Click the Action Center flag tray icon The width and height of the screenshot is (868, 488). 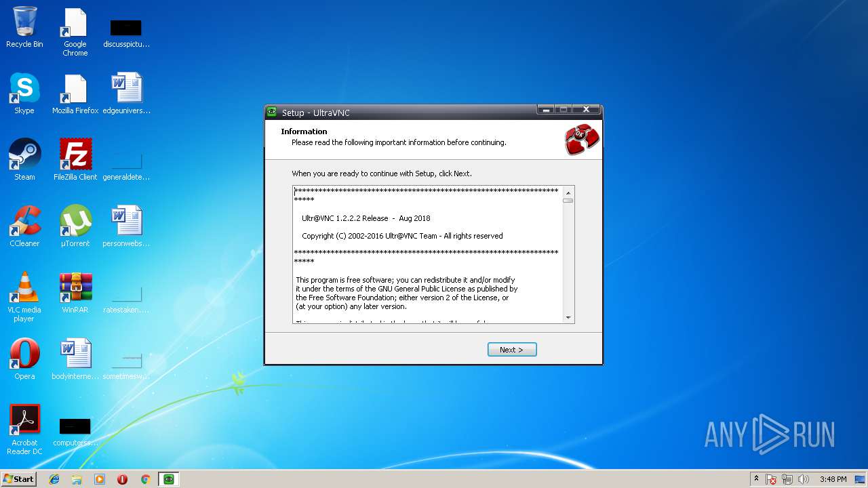(771, 479)
